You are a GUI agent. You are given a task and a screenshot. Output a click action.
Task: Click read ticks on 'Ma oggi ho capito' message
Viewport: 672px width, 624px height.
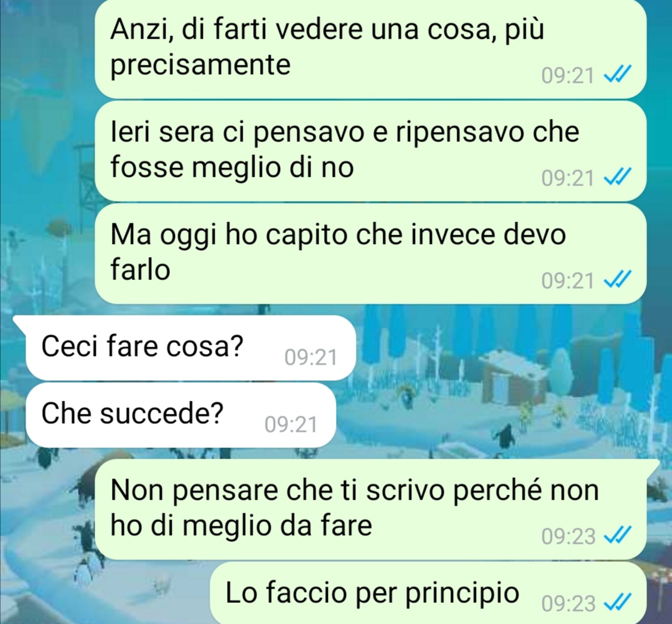[x=617, y=279]
